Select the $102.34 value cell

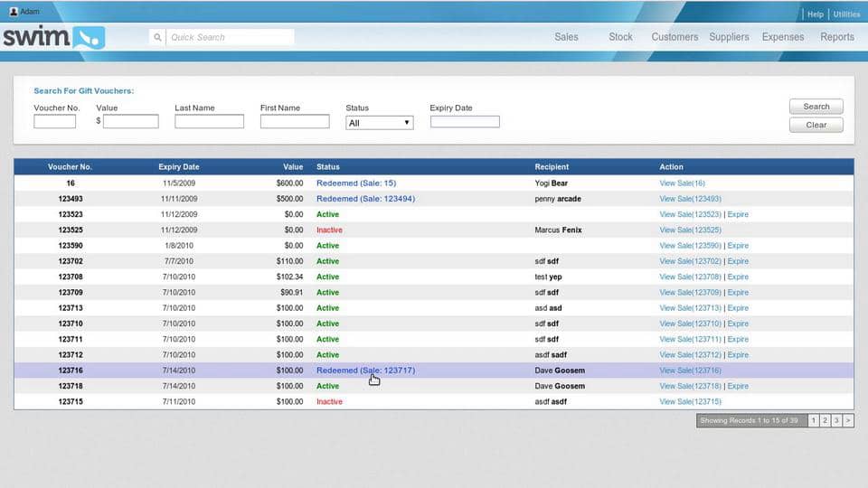point(289,277)
